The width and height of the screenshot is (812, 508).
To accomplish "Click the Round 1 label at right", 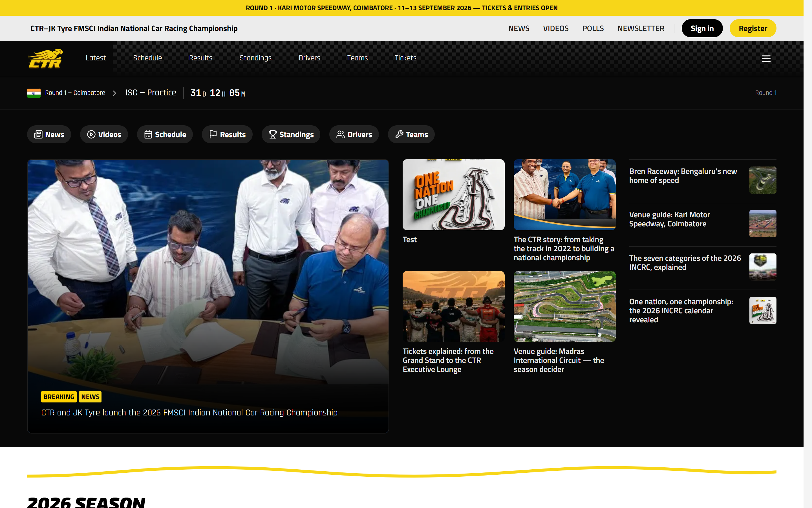I will coord(766,93).
